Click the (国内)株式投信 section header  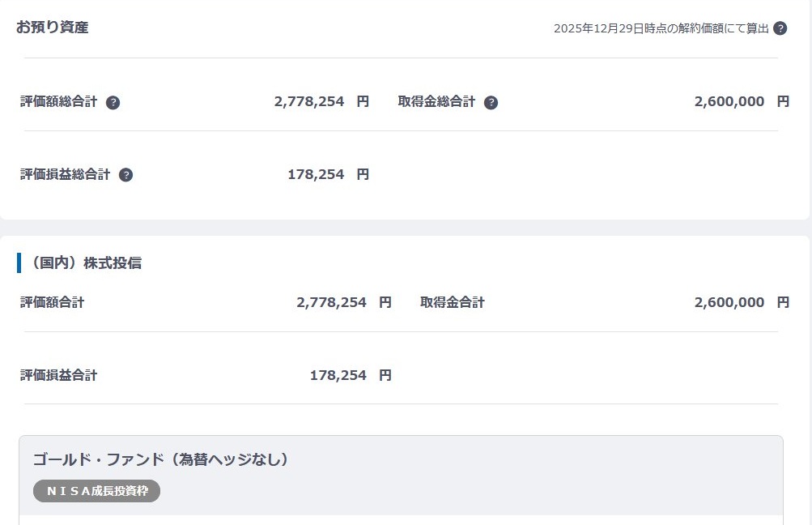point(83,263)
